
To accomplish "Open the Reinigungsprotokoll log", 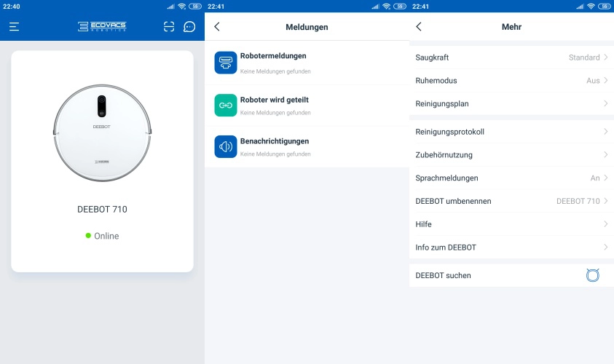I will click(511, 132).
